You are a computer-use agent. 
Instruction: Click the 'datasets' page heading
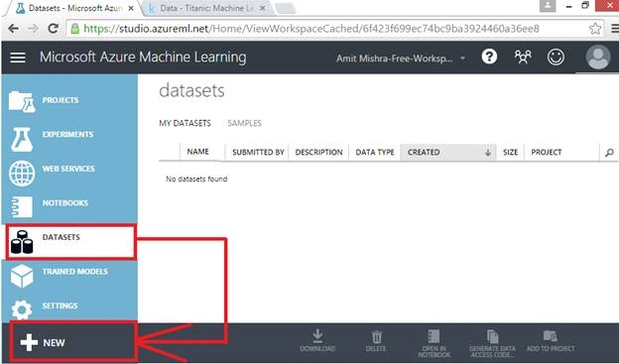pos(191,90)
